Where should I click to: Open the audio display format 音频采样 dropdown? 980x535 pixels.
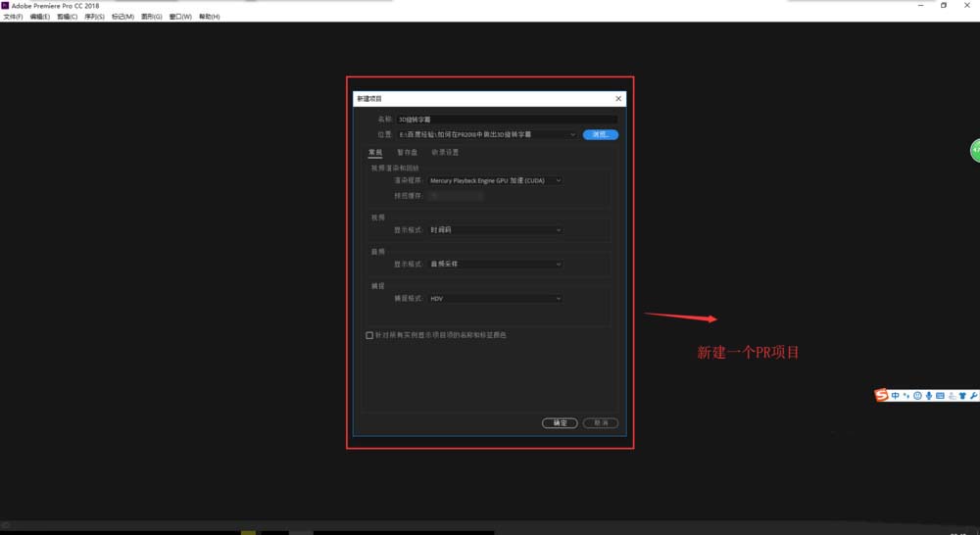click(x=495, y=265)
